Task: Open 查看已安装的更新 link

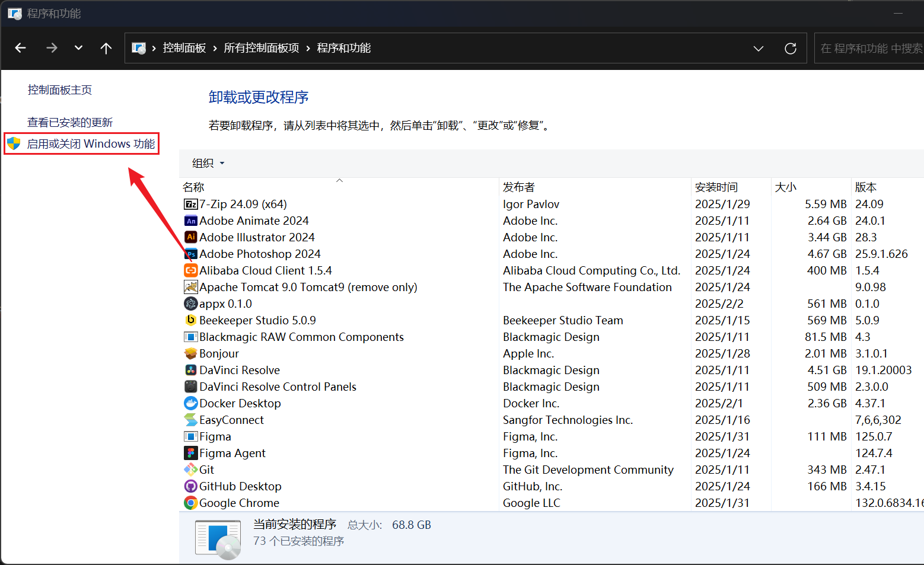Action: coord(70,123)
